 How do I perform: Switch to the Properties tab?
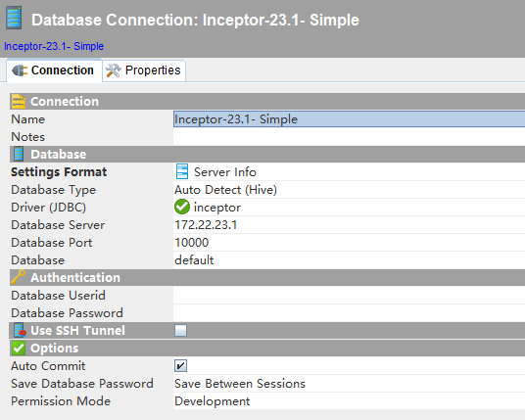[x=144, y=70]
